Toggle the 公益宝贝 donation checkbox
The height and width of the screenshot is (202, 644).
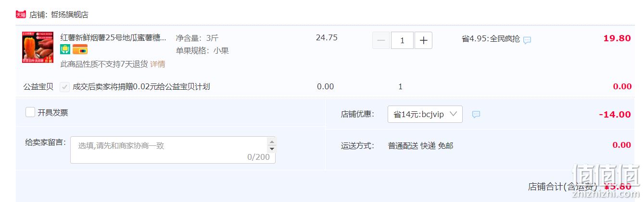click(64, 87)
